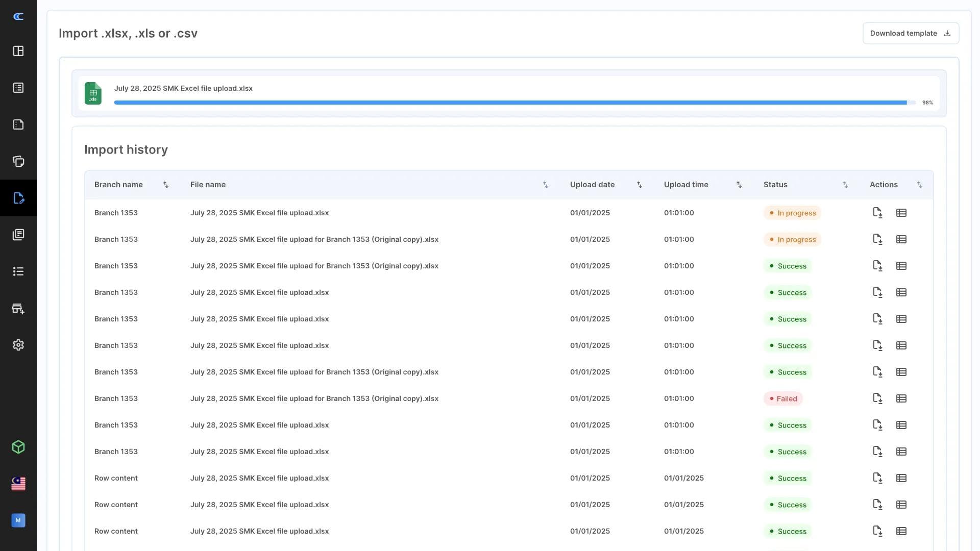The image size is (980, 551).
Task: Toggle sorting on the Status column
Action: tap(845, 185)
